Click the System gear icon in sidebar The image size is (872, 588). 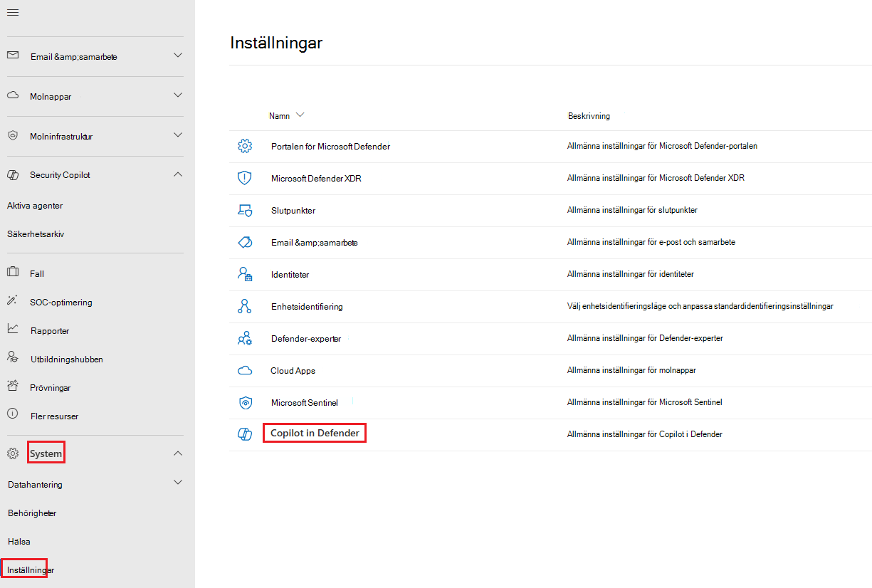[13, 453]
